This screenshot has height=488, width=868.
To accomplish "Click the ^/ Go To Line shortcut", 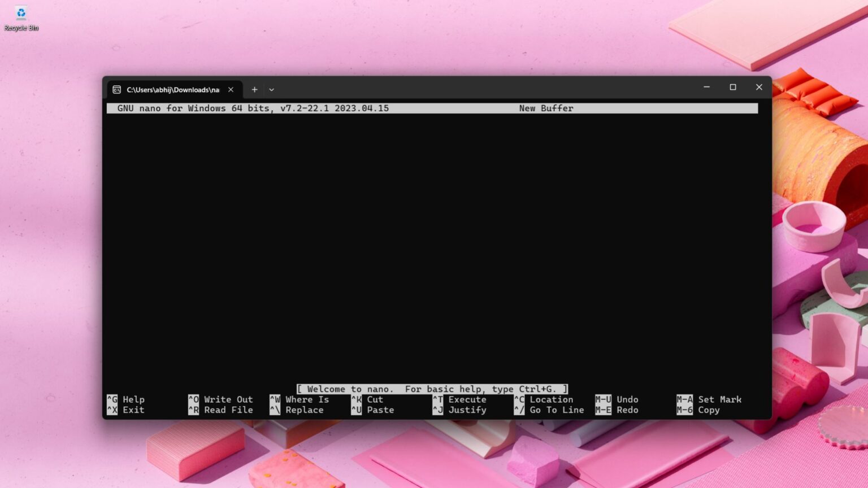I will point(549,410).
